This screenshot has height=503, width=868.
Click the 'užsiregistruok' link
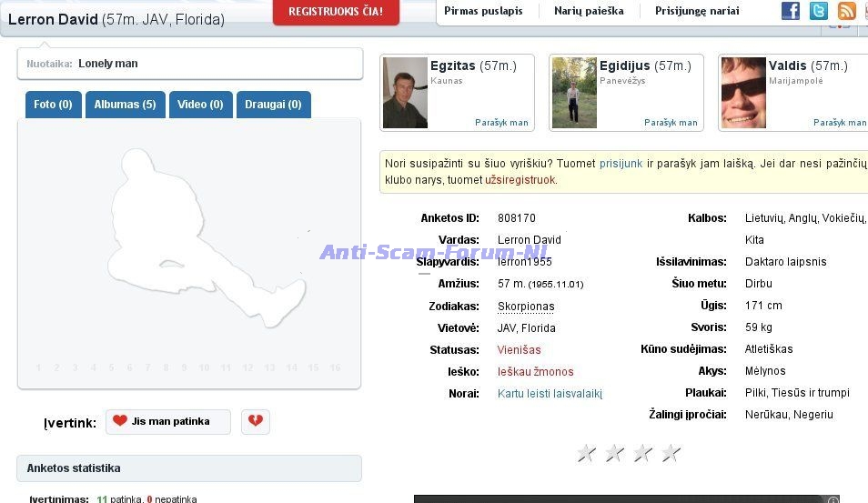coord(520,180)
